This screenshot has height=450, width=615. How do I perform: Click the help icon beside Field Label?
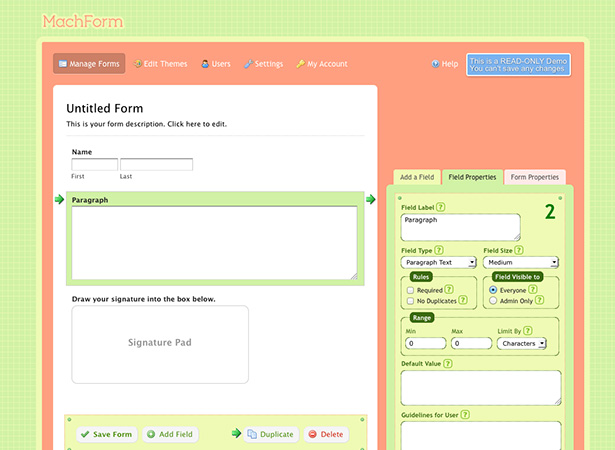pos(440,207)
